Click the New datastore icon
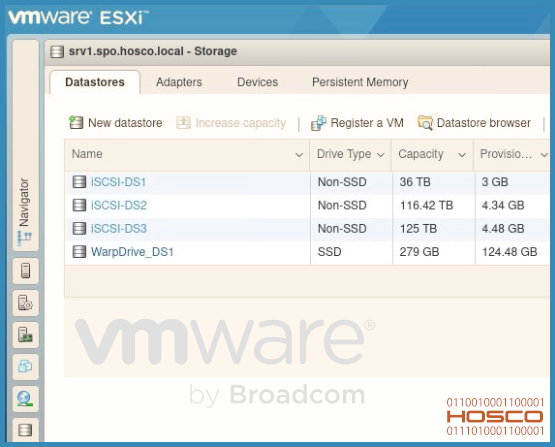The height and width of the screenshot is (447, 555). (x=76, y=122)
